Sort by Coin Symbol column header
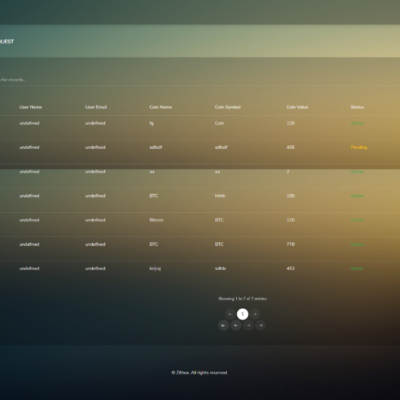The width and height of the screenshot is (400, 400). click(x=228, y=107)
